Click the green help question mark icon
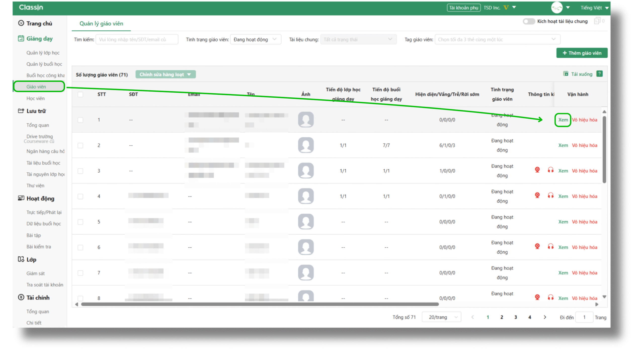644x351 pixels. [599, 74]
